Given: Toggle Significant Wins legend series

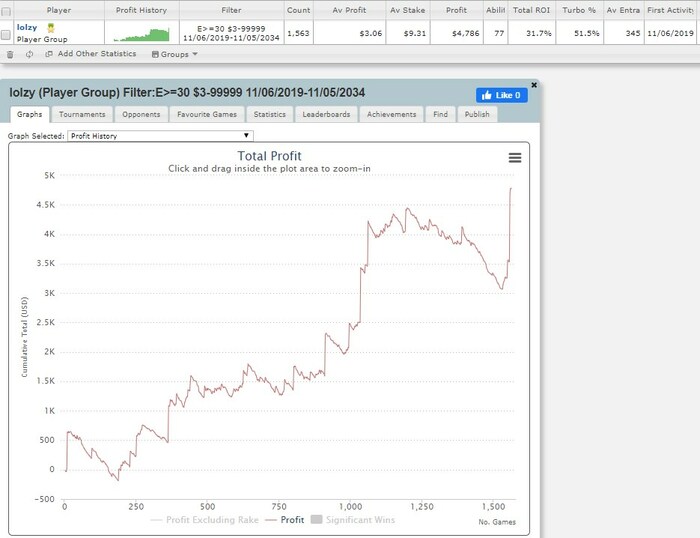Looking at the screenshot, I should click(353, 520).
